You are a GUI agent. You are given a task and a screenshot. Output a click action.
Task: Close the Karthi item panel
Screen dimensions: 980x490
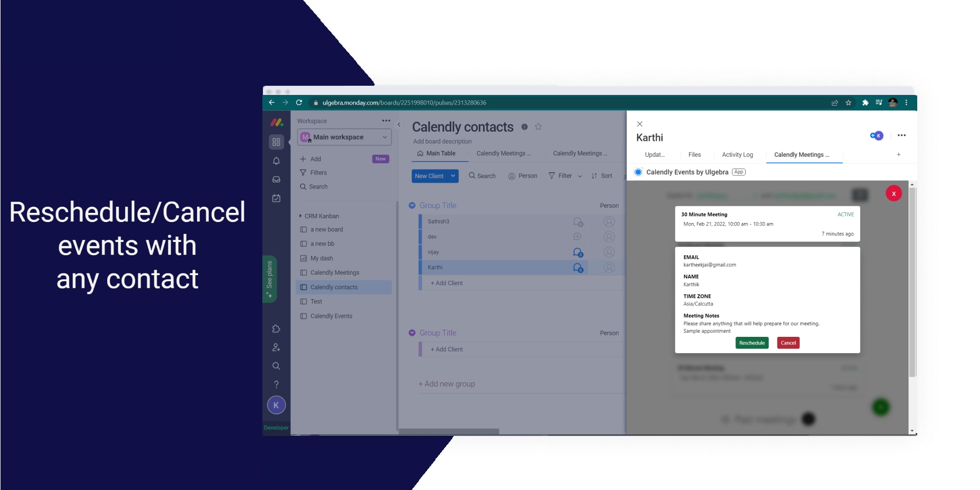640,124
